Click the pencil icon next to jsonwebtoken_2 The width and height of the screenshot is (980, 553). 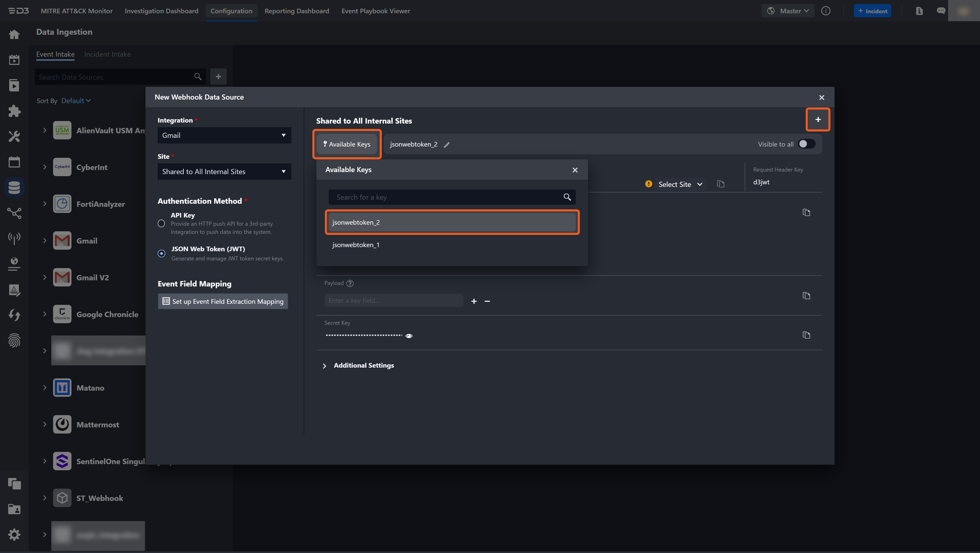pyautogui.click(x=447, y=145)
